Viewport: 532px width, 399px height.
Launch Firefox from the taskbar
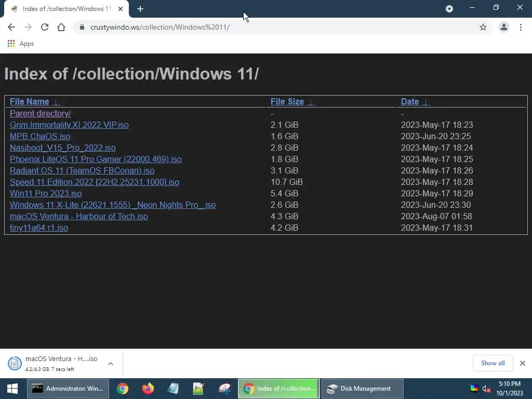pyautogui.click(x=148, y=389)
